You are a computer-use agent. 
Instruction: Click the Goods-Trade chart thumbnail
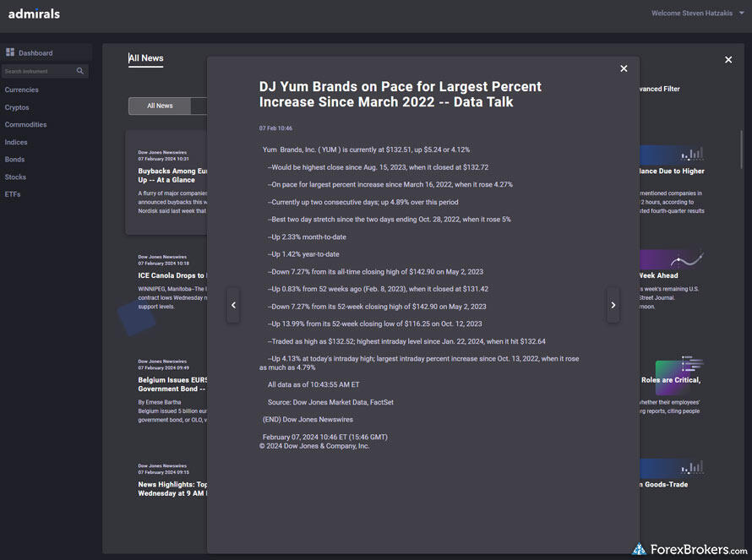pos(672,469)
